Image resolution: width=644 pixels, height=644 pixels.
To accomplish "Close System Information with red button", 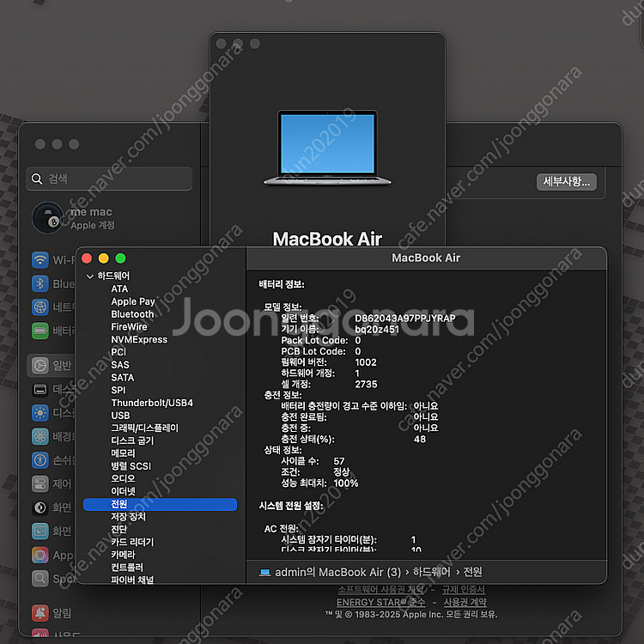I will [x=87, y=258].
